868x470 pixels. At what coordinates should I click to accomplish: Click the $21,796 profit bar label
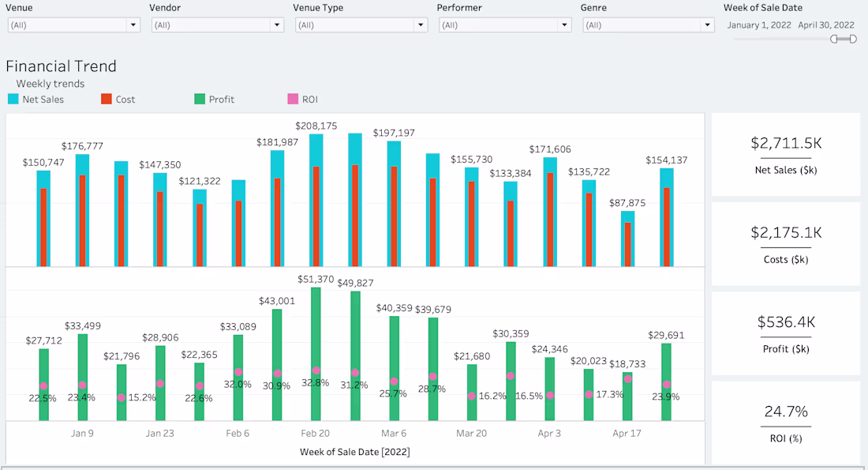(x=122, y=356)
